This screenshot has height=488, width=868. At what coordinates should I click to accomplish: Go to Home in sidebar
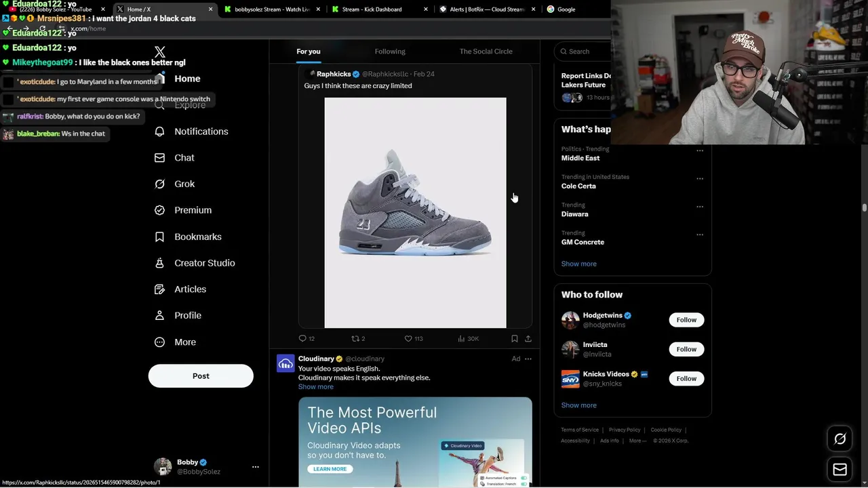[178, 79]
